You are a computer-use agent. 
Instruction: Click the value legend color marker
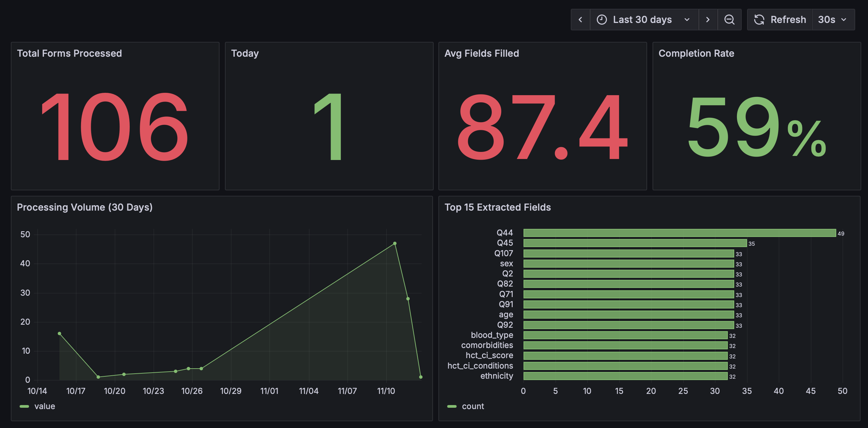25,406
